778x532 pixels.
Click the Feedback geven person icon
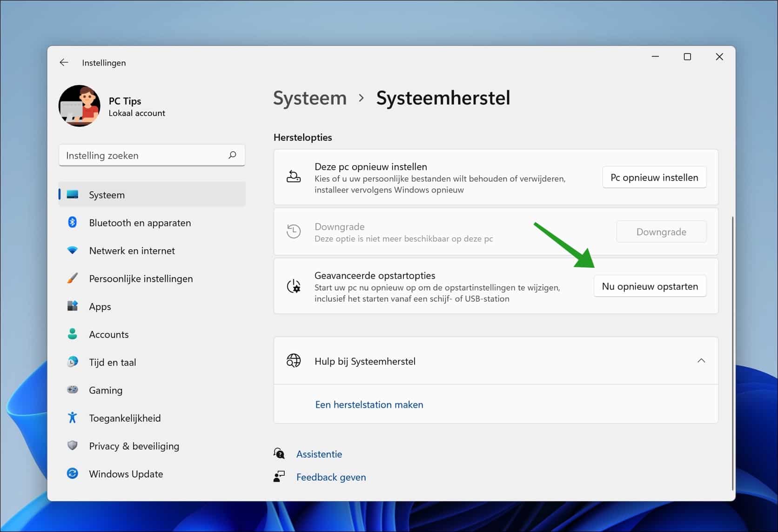click(x=279, y=477)
